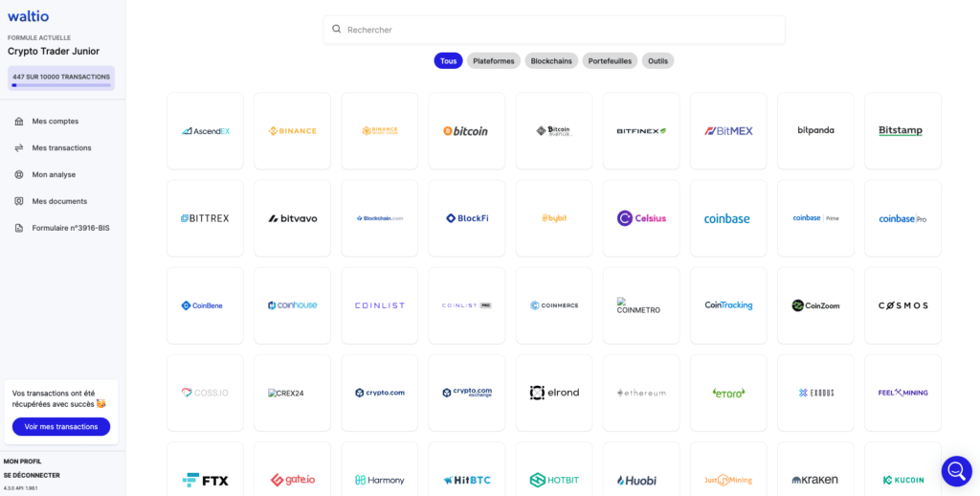Filter by Outils
Image resolution: width=980 pixels, height=496 pixels.
(x=657, y=60)
